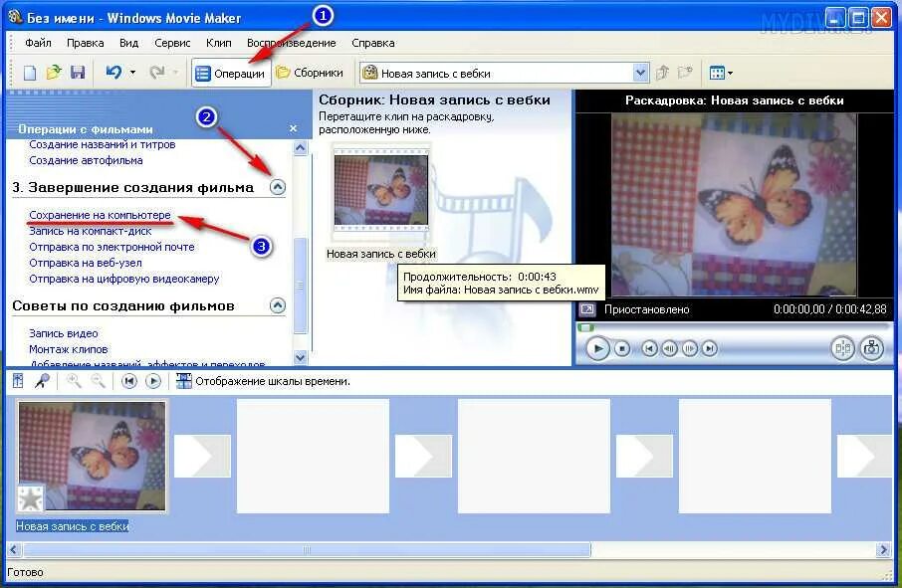Save the project with the floppy disk icon
Screen dimensions: 902x588
tap(78, 73)
